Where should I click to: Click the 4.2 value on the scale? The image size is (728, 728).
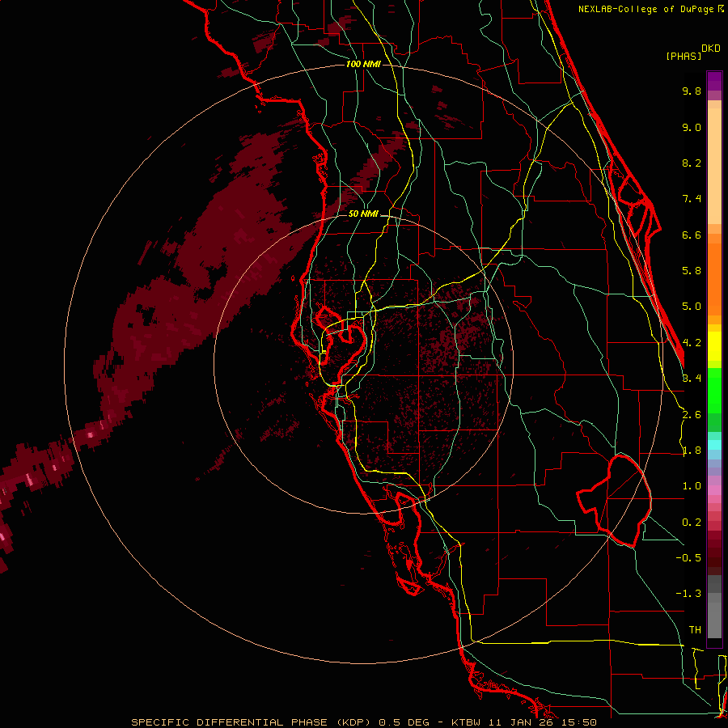pos(692,343)
